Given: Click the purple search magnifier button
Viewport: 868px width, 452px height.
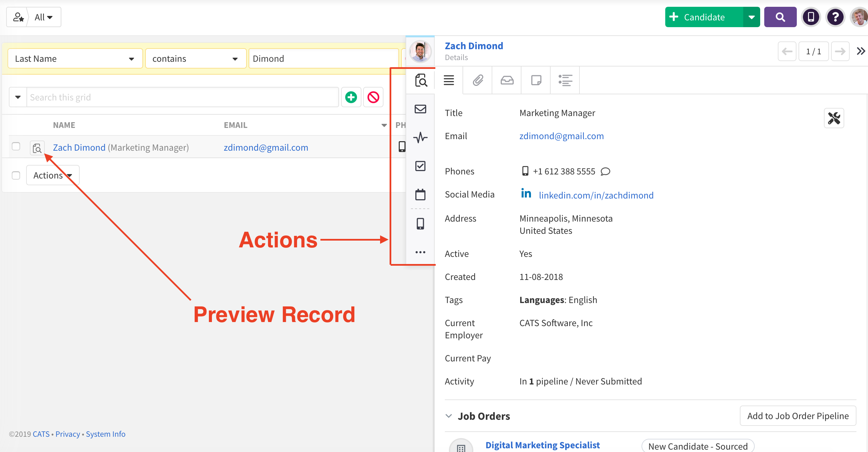Looking at the screenshot, I should (780, 17).
